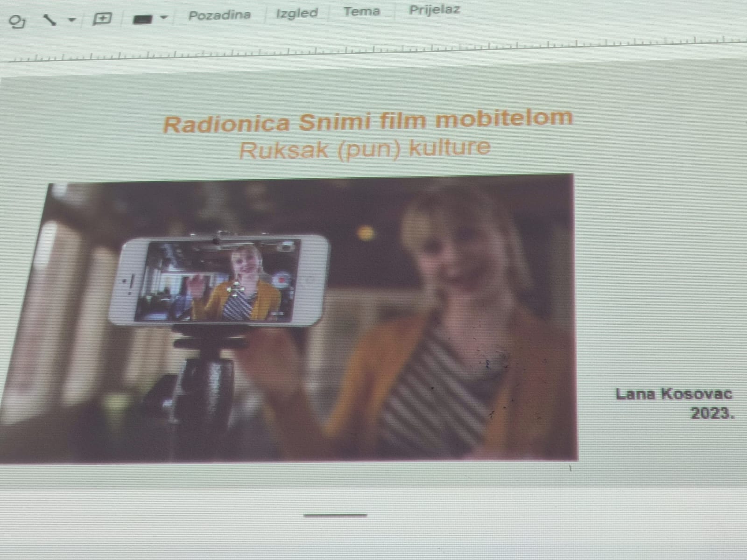Click the speaker notes drag handle
Viewport: 747px width, 560px height.
coord(335,515)
